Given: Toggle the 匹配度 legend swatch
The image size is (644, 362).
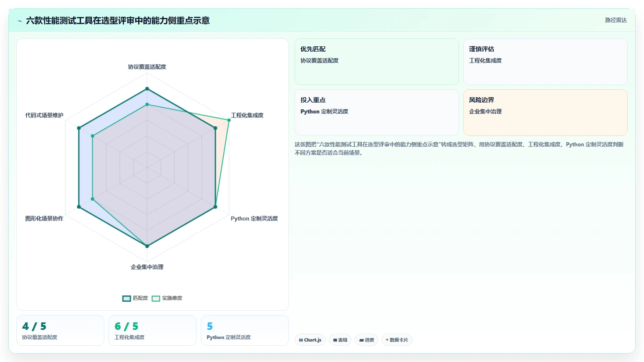Looking at the screenshot, I should (x=126, y=298).
